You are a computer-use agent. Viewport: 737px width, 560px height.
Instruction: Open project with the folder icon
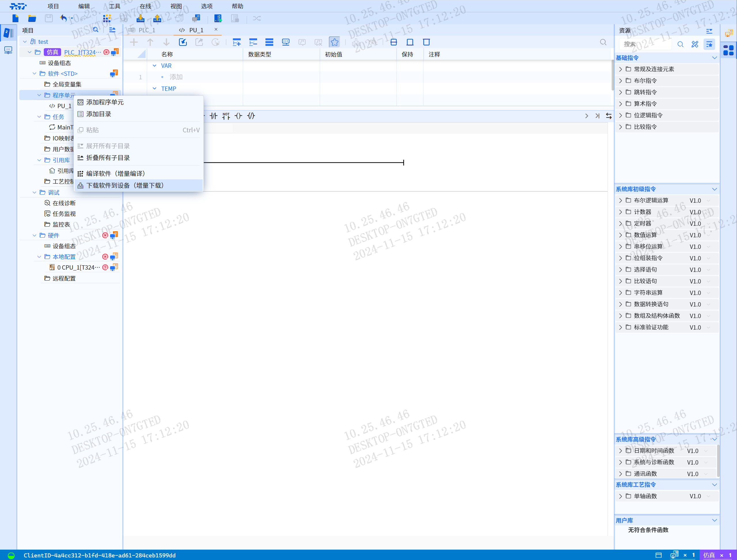[32, 18]
